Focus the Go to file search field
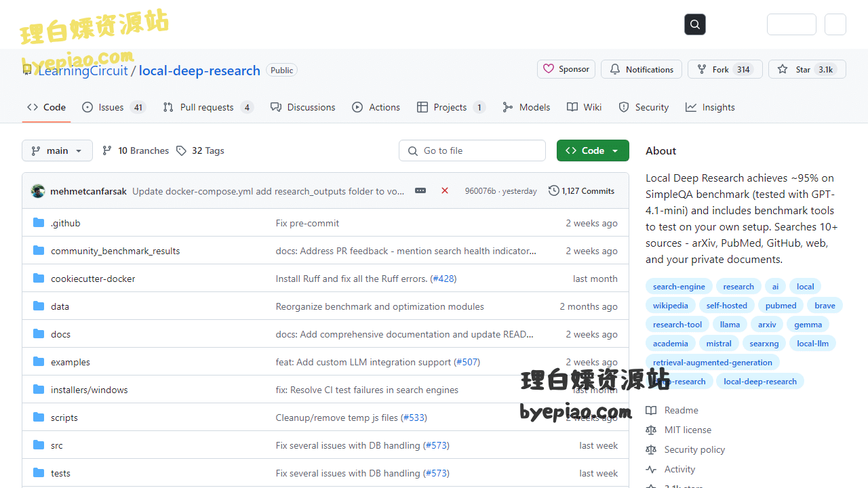Viewport: 868px width, 488px height. 472,150
